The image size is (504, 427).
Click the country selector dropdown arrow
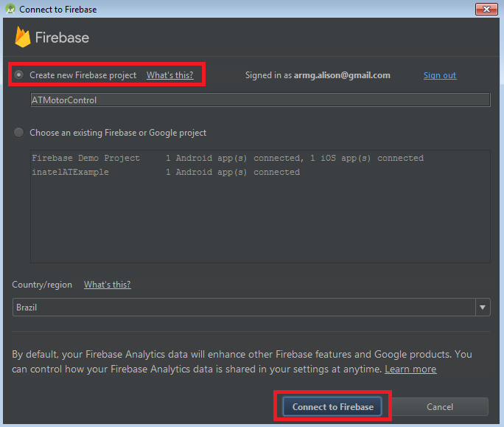coord(483,308)
